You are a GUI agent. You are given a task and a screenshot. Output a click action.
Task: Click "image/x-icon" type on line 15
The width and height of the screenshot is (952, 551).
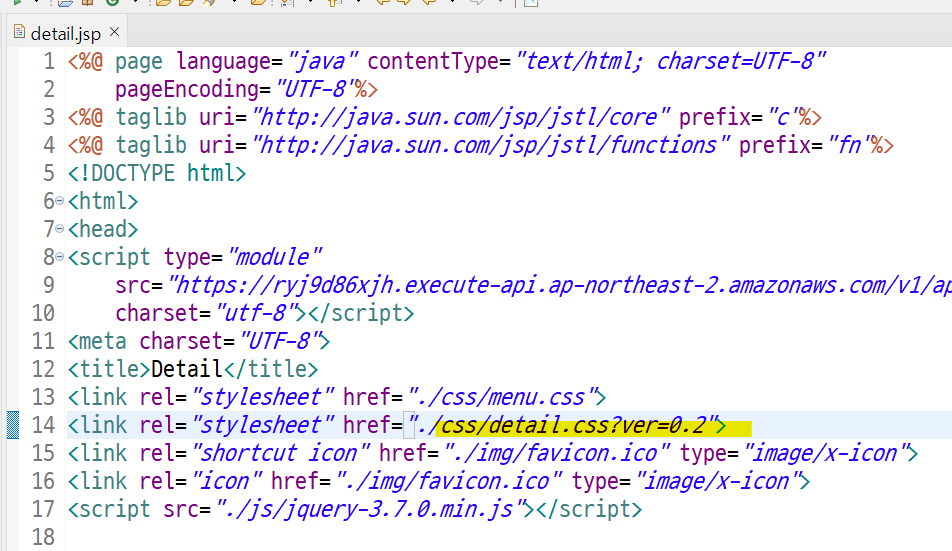[826, 453]
